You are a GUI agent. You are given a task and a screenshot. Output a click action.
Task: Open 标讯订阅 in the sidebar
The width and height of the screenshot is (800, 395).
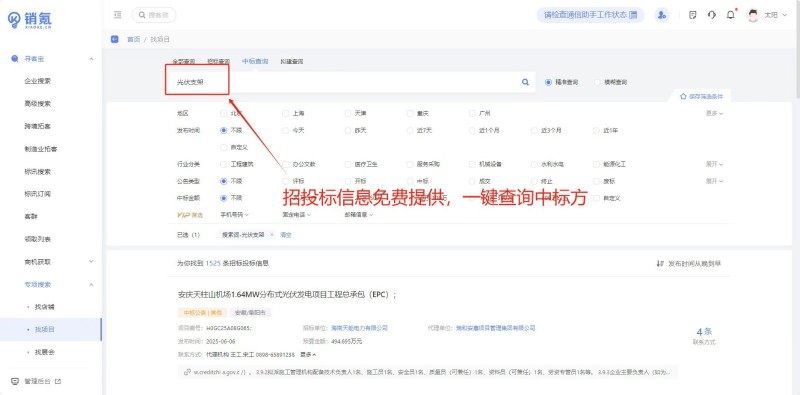pyautogui.click(x=38, y=194)
